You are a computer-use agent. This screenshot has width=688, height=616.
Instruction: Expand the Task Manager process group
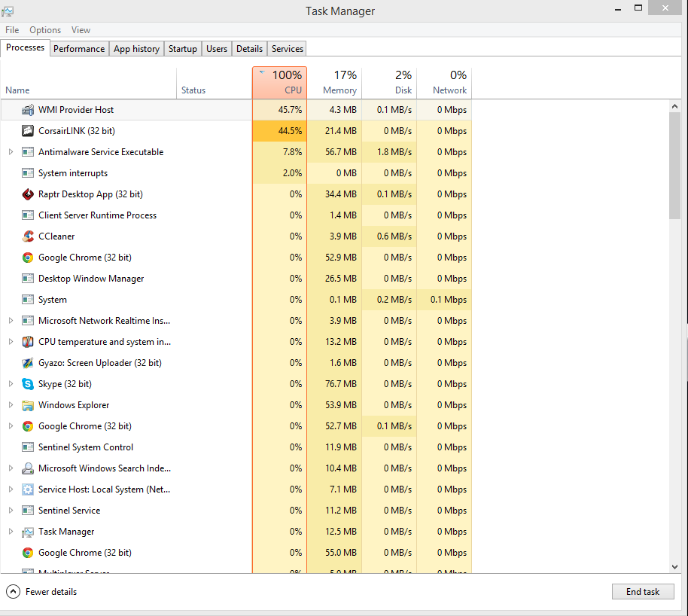(x=11, y=531)
